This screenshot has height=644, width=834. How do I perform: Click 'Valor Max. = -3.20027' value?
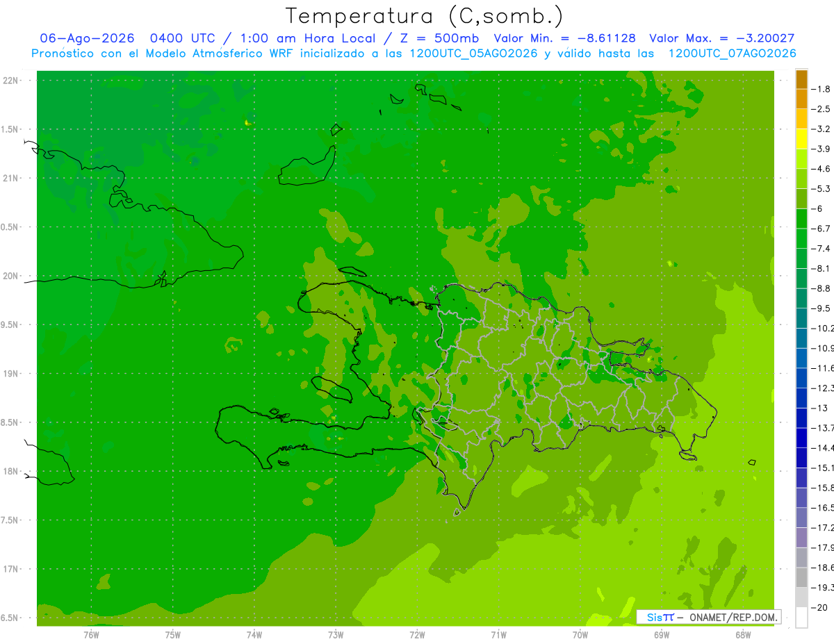pyautogui.click(x=722, y=38)
